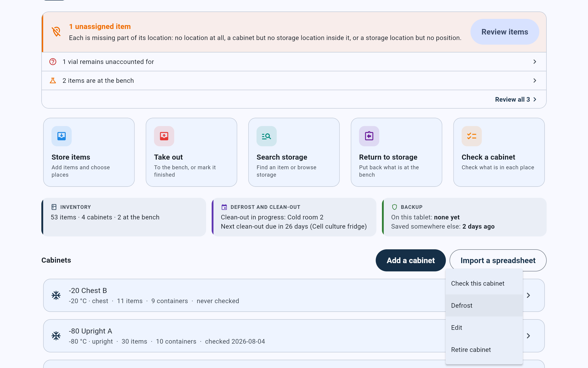588x368 pixels.
Task: Click 'Saved somewhere else: 2 days ago' text
Action: pos(443,226)
